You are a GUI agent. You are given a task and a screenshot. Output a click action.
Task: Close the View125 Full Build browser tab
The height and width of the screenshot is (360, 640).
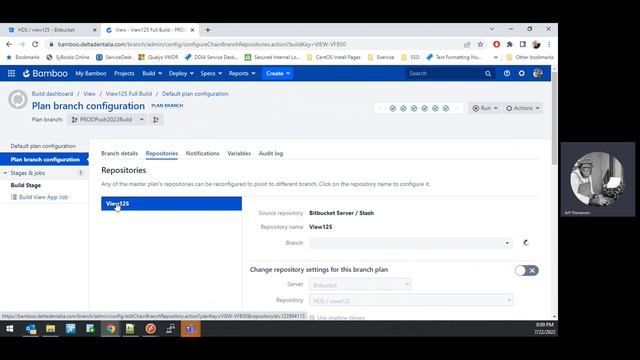tap(192, 30)
